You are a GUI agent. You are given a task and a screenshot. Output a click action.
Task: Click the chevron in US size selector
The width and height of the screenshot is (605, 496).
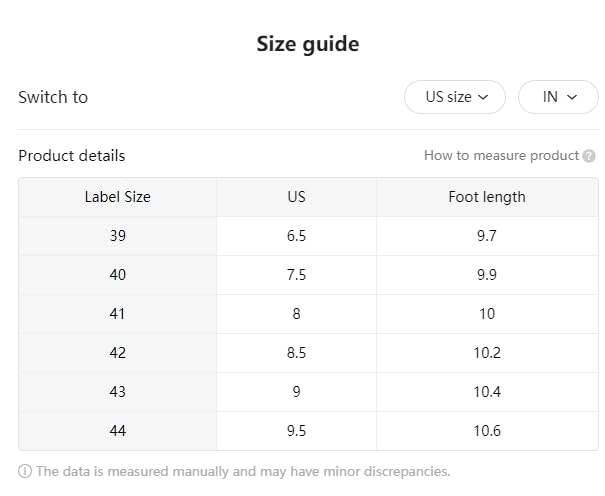(484, 97)
